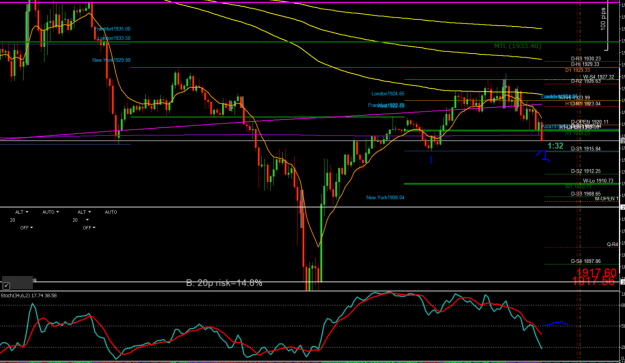Click the D-OPEN 1920.11 label

tap(590, 122)
